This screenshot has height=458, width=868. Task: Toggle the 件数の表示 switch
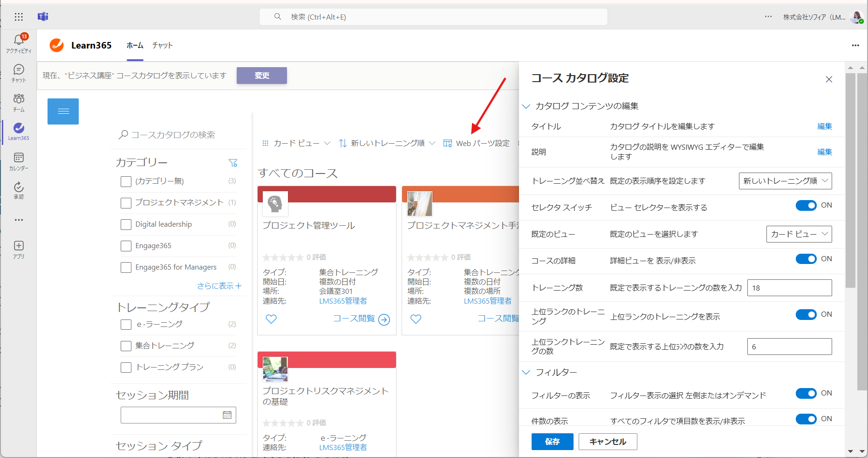(x=806, y=419)
